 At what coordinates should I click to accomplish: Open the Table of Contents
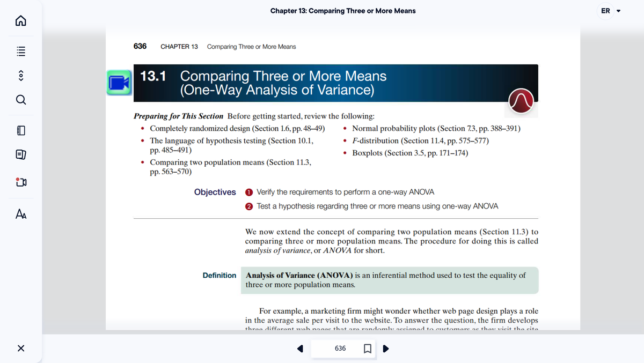coord(20,51)
